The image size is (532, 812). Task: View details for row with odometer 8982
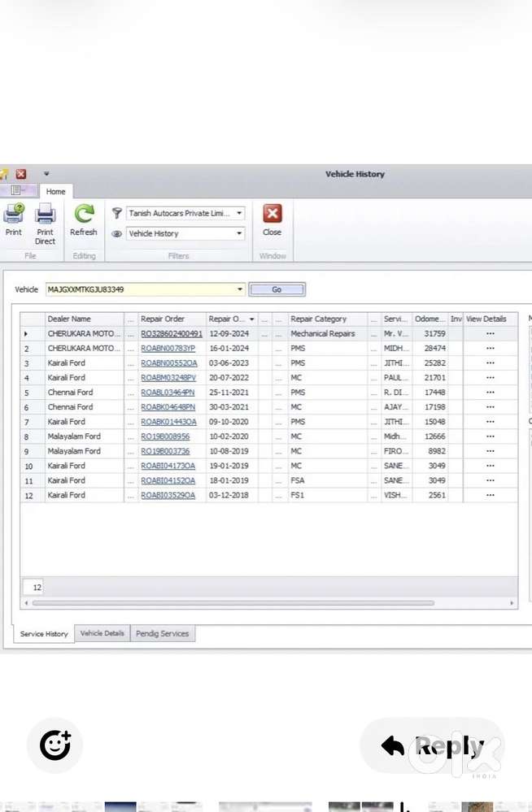click(x=490, y=451)
